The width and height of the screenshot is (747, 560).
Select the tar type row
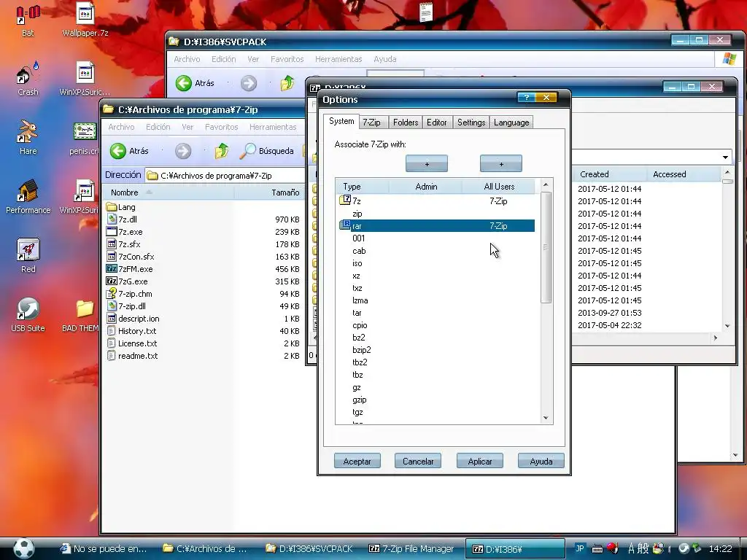[x=436, y=312]
